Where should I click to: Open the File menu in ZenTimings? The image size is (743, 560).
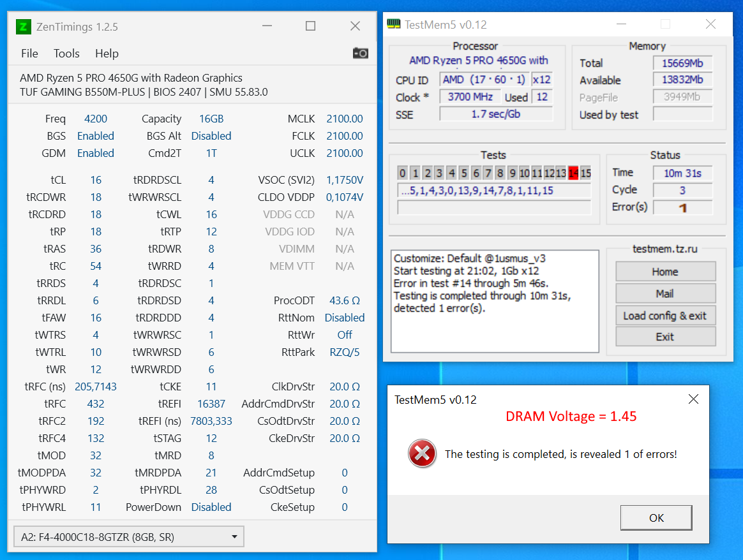29,54
